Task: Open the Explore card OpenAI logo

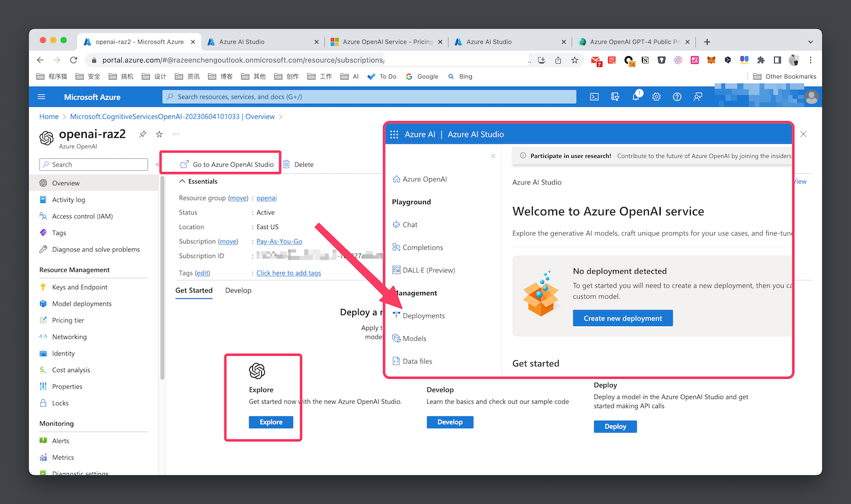Action: (257, 371)
